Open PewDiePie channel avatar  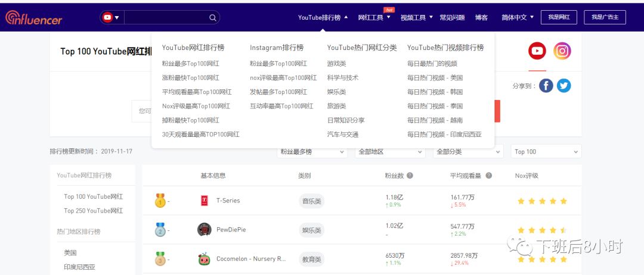point(204,230)
